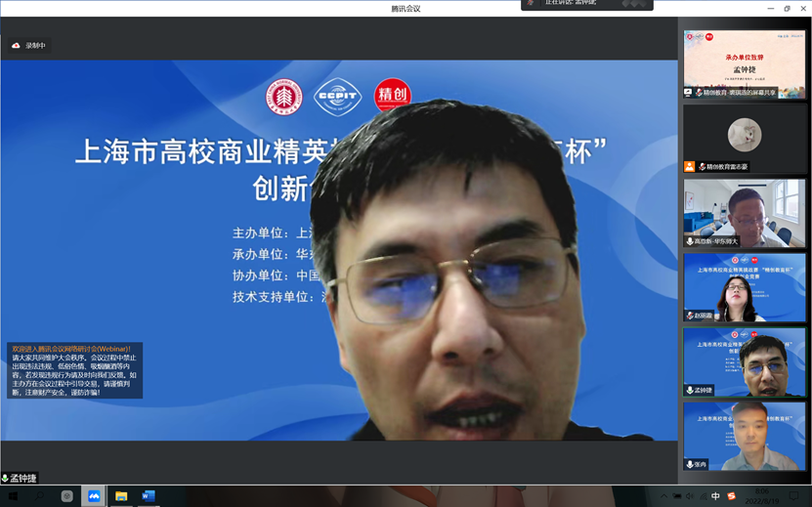Click the cloud recording indicator icon

click(16, 46)
